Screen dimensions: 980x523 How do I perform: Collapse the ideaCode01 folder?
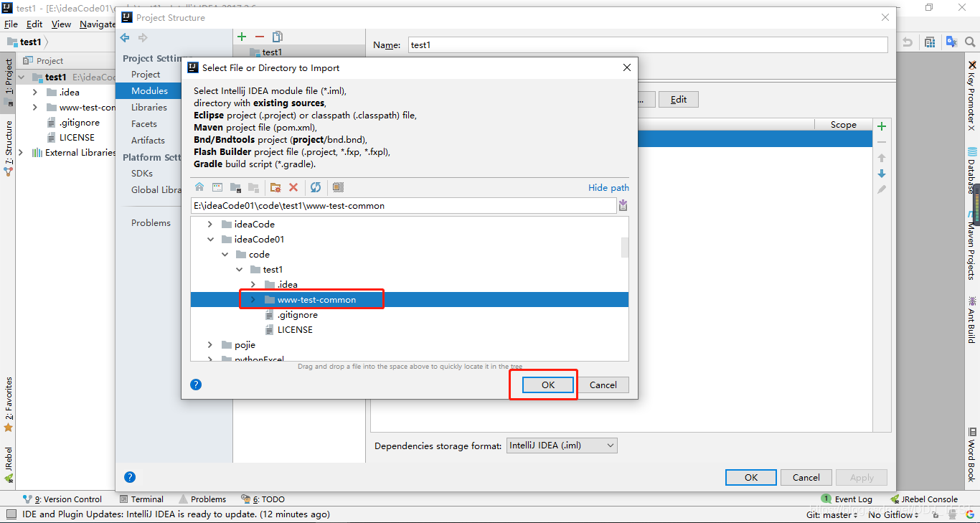click(x=209, y=240)
